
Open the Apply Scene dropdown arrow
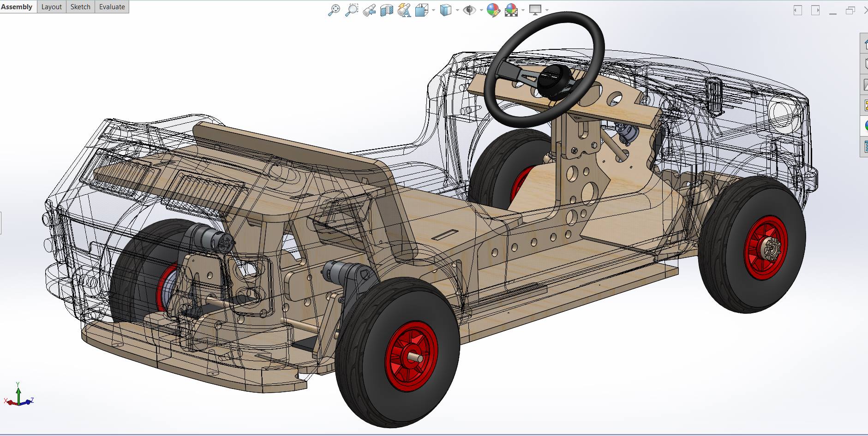click(523, 10)
